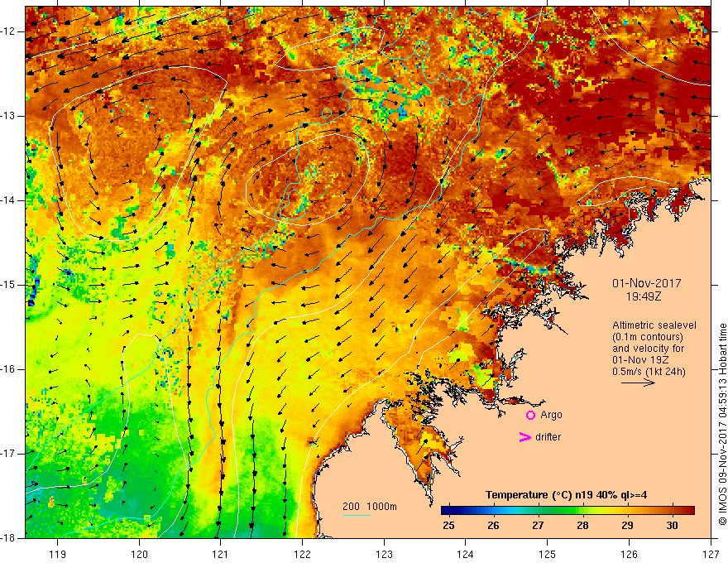The image size is (728, 563).
Task: Click the colorbar value 29
Action: coord(627,526)
